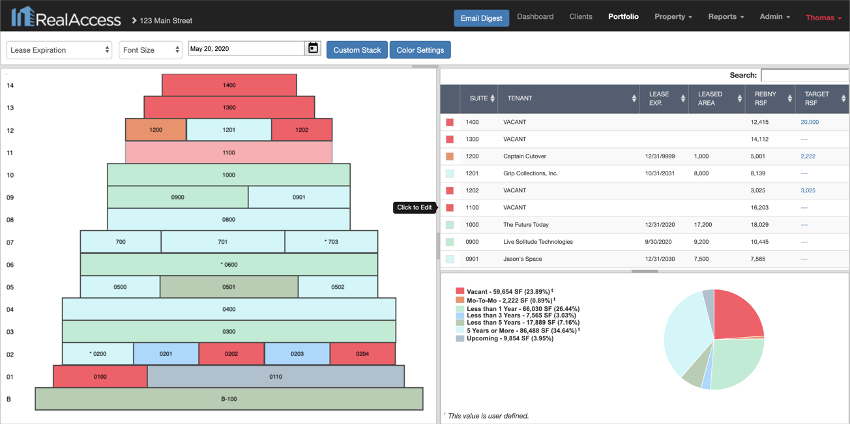
Task: Expand the Reports menu
Action: 726,17
